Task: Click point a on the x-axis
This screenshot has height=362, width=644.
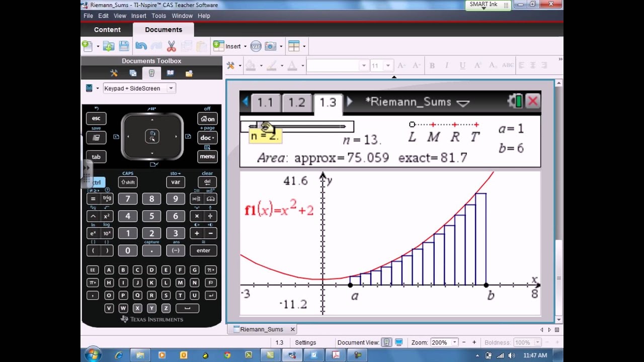Action: (x=351, y=285)
